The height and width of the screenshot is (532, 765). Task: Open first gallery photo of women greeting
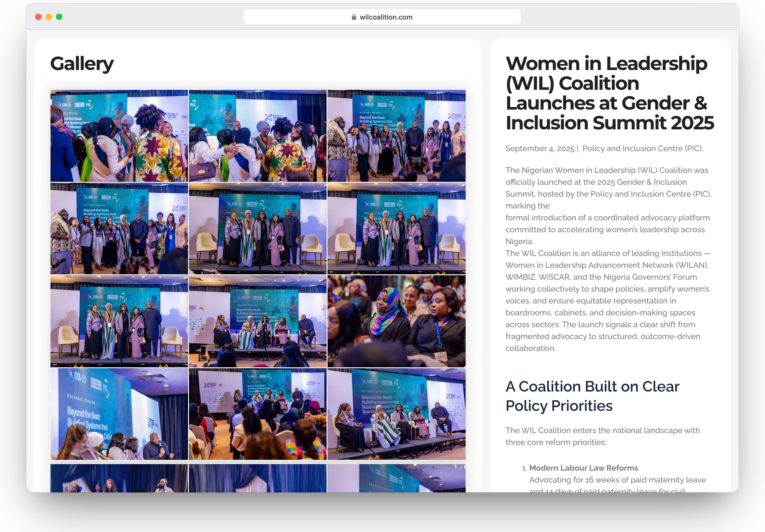tap(119, 136)
